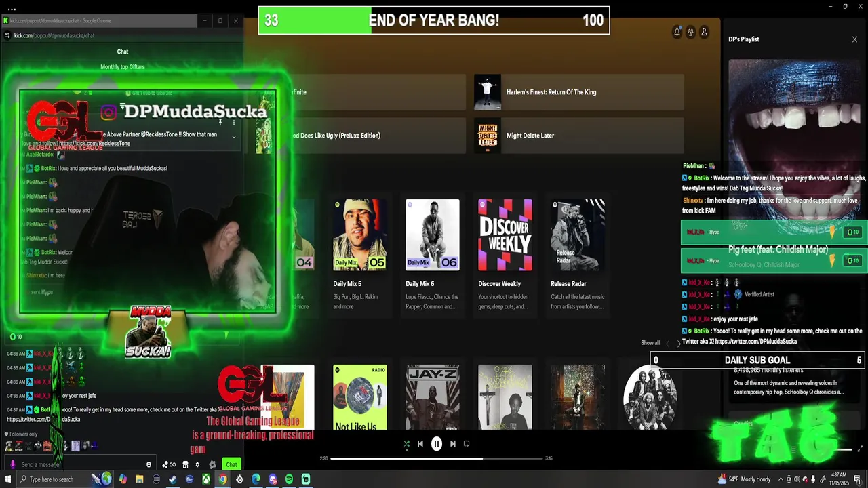Click the DPMuddaSucka Twitter link in chat

[43, 419]
